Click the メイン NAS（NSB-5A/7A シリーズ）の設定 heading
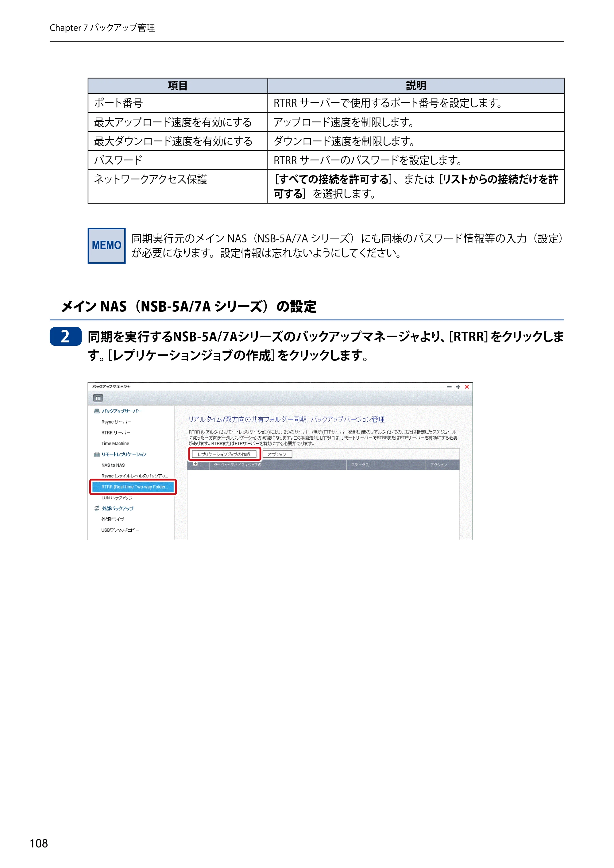Viewport: 614px width, 868px height. tap(188, 306)
